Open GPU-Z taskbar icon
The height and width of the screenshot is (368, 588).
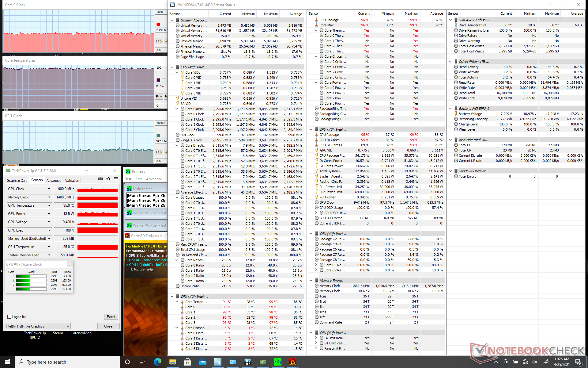(x=263, y=362)
